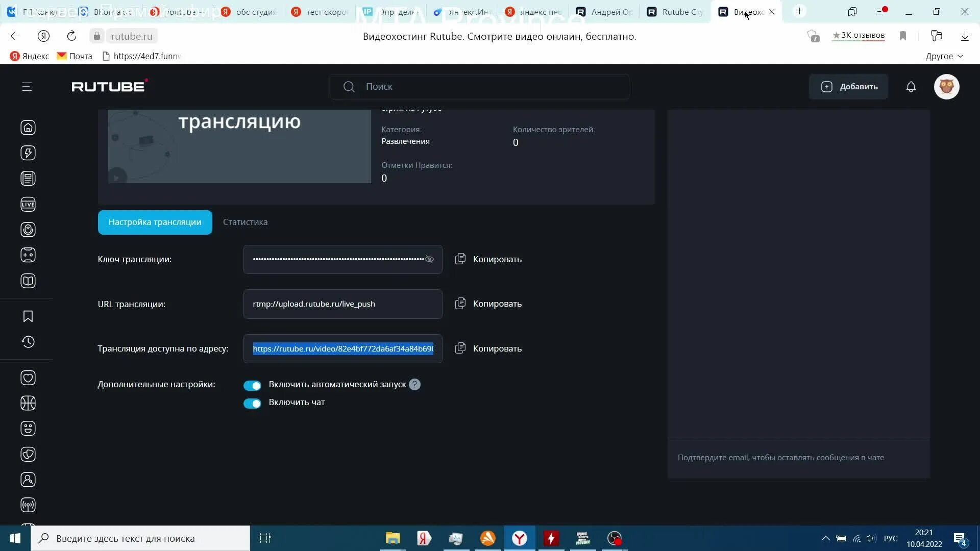Open the volume control in system tray
The width and height of the screenshot is (980, 551).
click(871, 538)
